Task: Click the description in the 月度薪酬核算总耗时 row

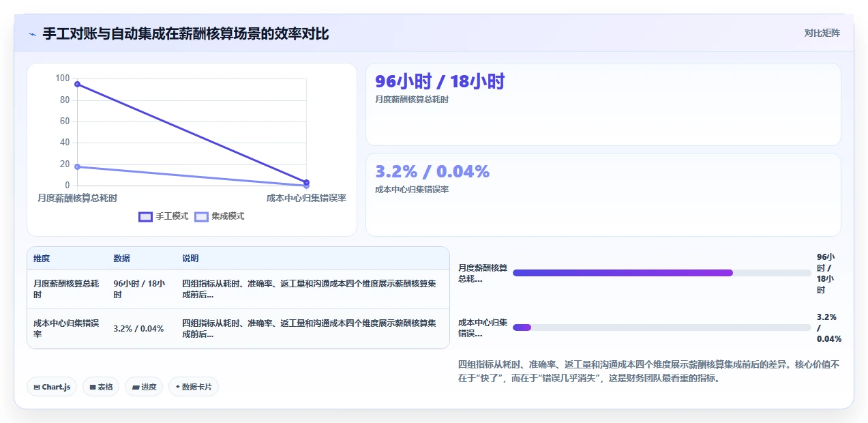Action: [309, 289]
